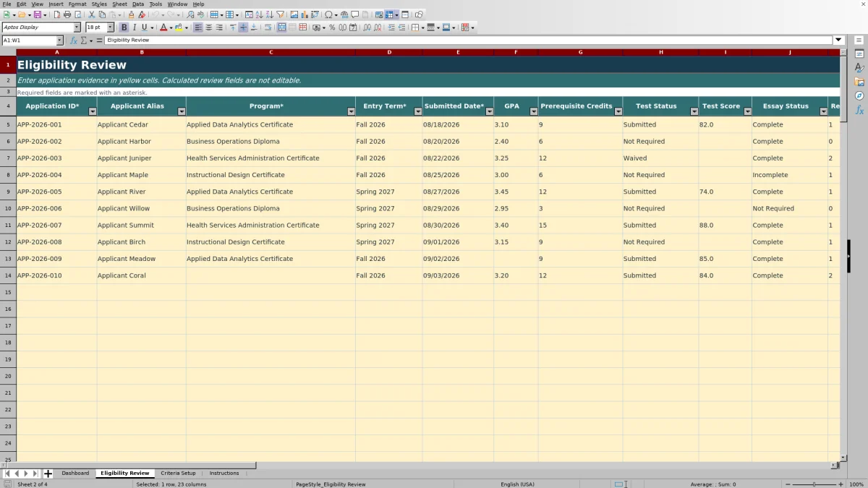Select row 9 header
This screenshot has width=868, height=488.
(8, 192)
